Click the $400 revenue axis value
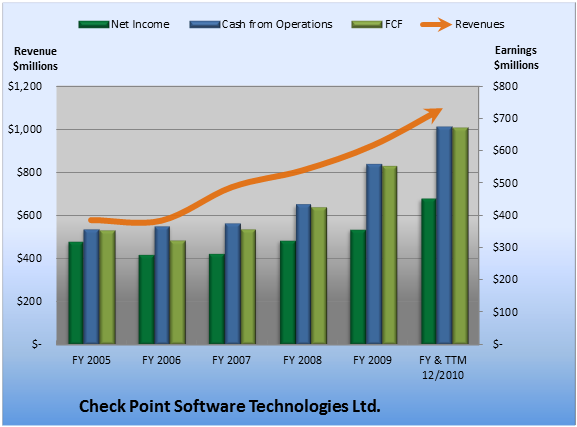This screenshot has height=427, width=577. click(29, 258)
